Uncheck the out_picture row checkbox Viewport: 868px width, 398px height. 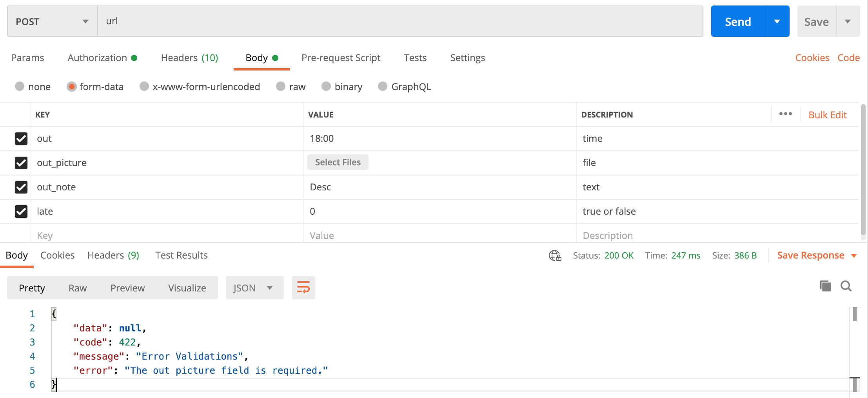pos(21,163)
